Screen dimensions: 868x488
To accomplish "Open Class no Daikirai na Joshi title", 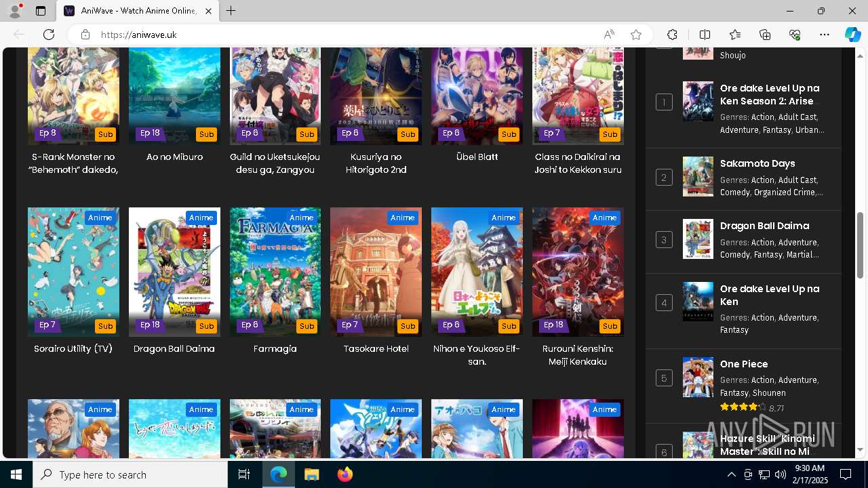I will tap(578, 163).
